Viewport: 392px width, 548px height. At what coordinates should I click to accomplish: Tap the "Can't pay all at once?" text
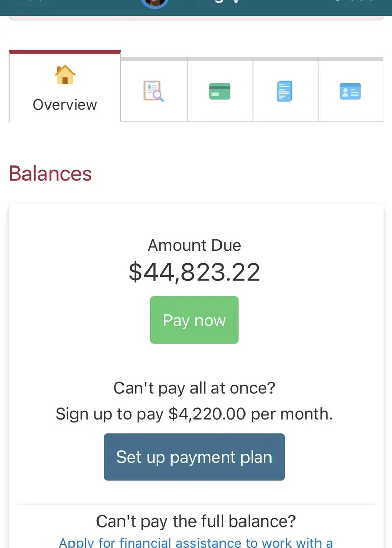pos(194,388)
